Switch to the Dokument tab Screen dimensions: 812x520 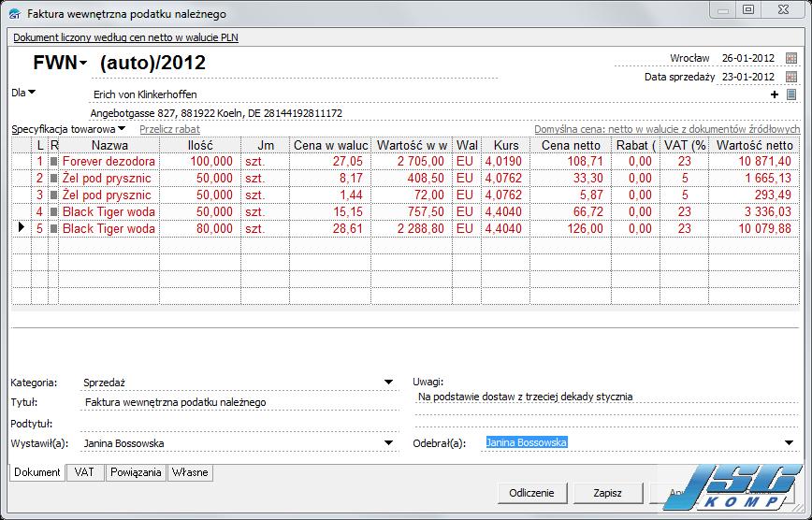[37, 472]
